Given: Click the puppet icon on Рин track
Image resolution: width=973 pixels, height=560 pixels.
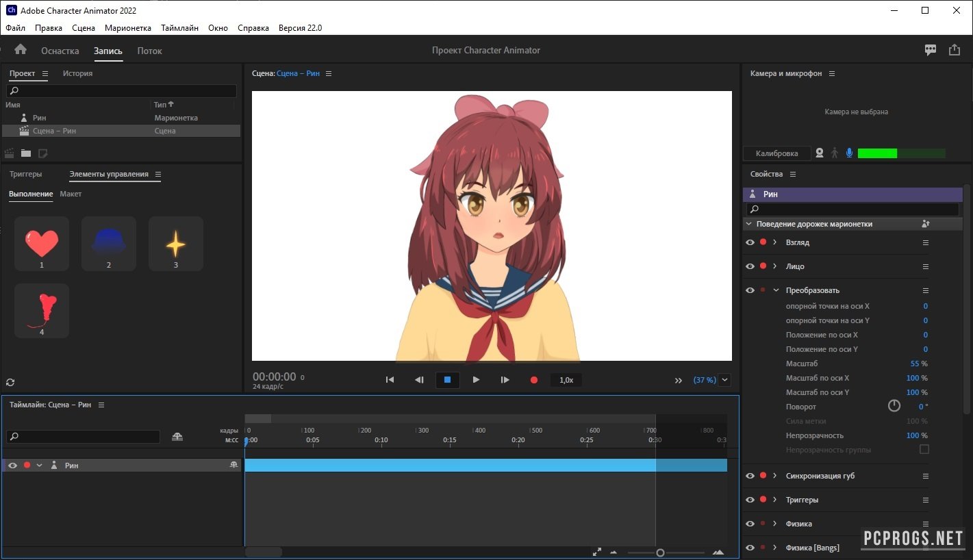Looking at the screenshot, I should click(54, 466).
